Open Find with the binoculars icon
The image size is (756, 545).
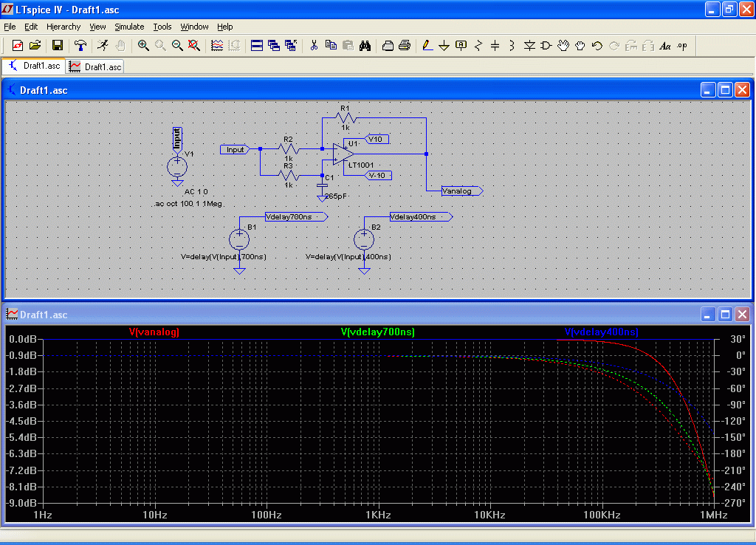pyautogui.click(x=365, y=45)
